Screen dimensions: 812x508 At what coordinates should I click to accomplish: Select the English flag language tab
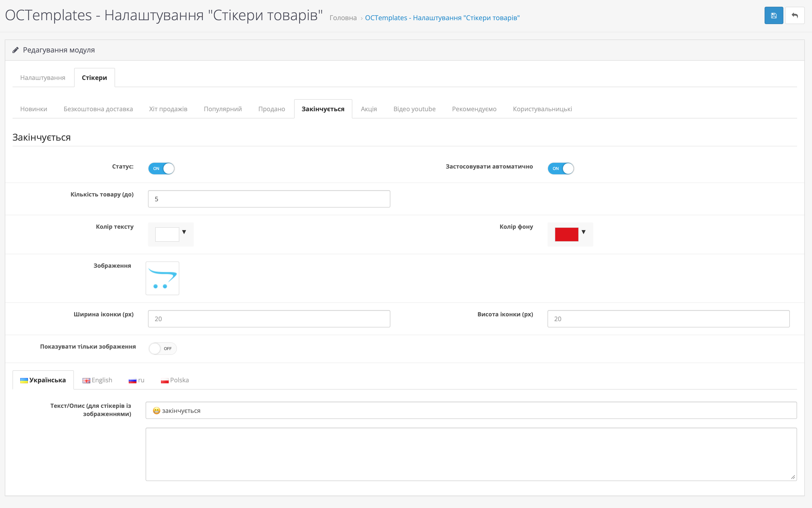click(x=97, y=380)
